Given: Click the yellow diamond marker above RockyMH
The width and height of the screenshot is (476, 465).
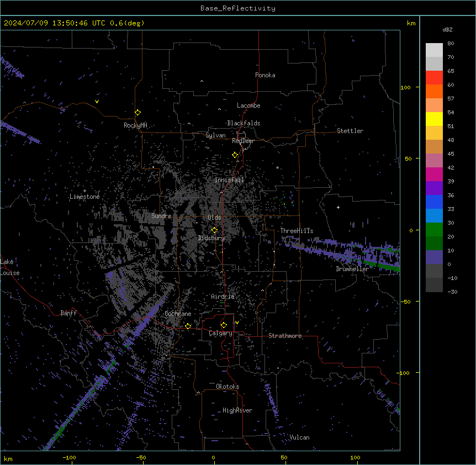Looking at the screenshot, I should (138, 113).
